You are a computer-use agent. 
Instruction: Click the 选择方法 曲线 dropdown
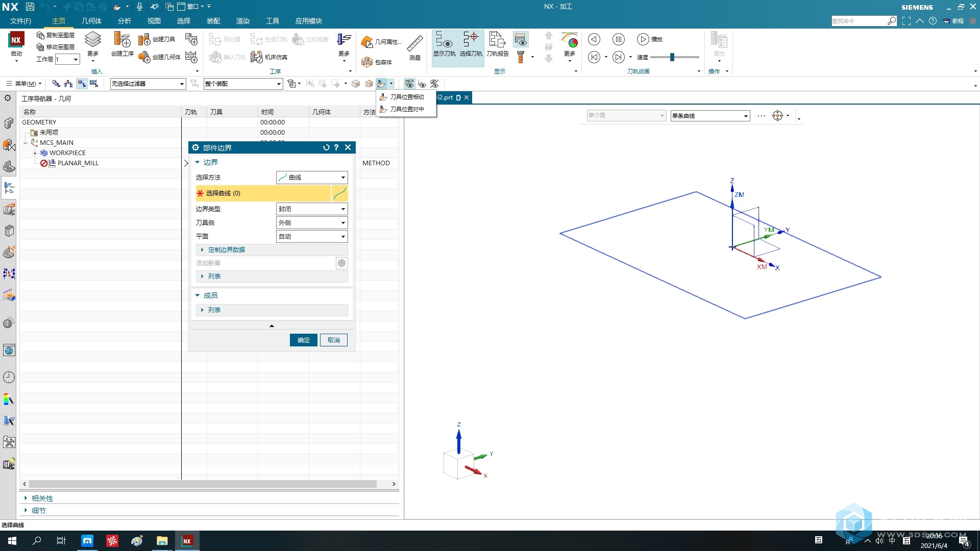pyautogui.click(x=311, y=177)
